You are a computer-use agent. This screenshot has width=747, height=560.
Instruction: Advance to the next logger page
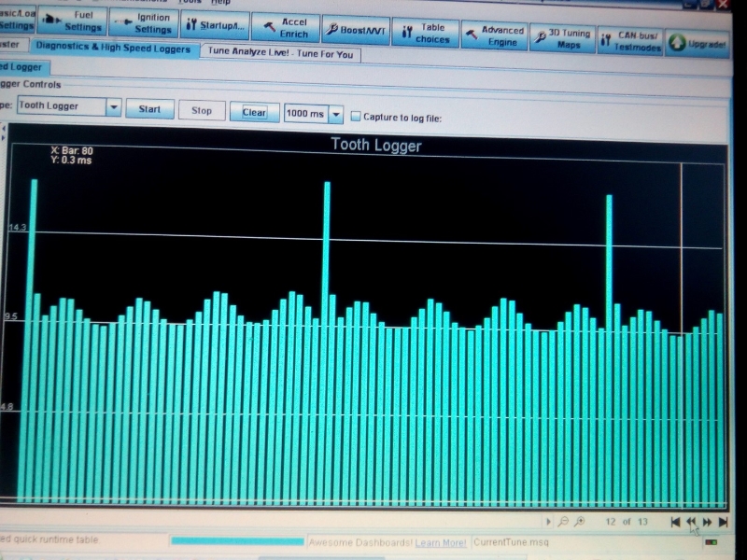[707, 522]
